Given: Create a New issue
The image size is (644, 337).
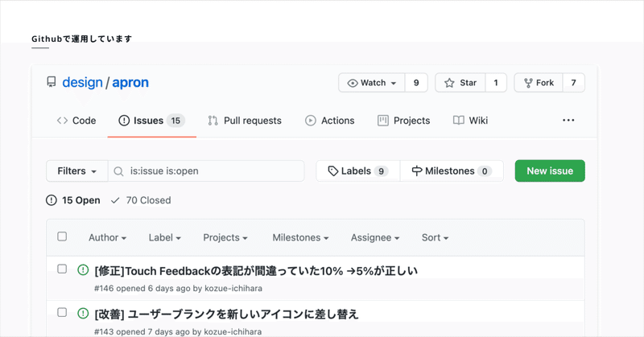Looking at the screenshot, I should pos(550,171).
